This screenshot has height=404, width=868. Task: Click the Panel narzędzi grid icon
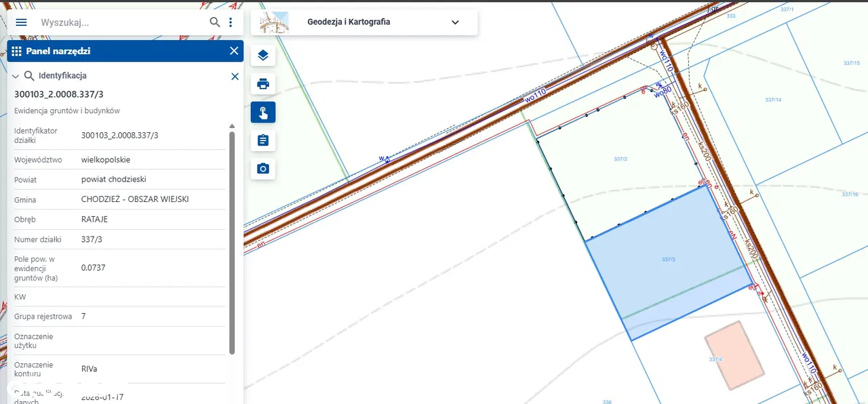(17, 51)
